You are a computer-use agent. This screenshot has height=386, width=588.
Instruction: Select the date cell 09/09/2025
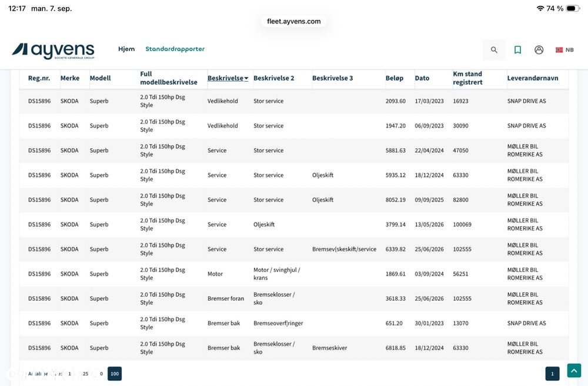tap(429, 200)
